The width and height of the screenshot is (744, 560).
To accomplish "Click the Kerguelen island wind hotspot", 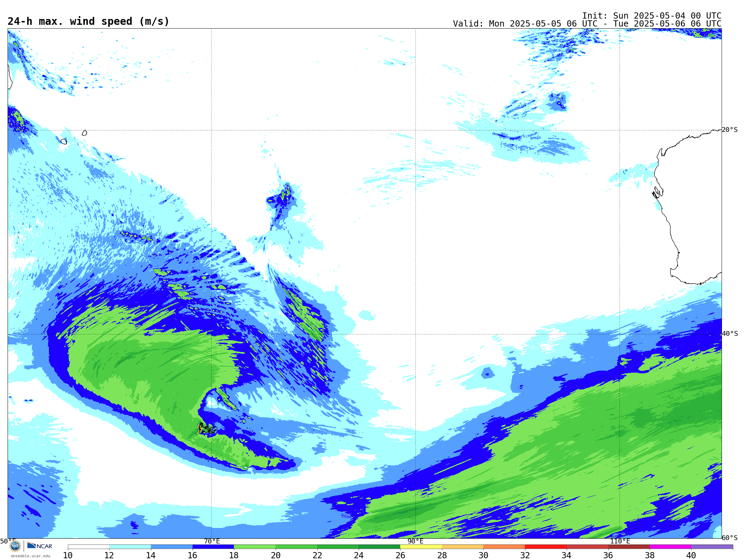I will click(207, 429).
